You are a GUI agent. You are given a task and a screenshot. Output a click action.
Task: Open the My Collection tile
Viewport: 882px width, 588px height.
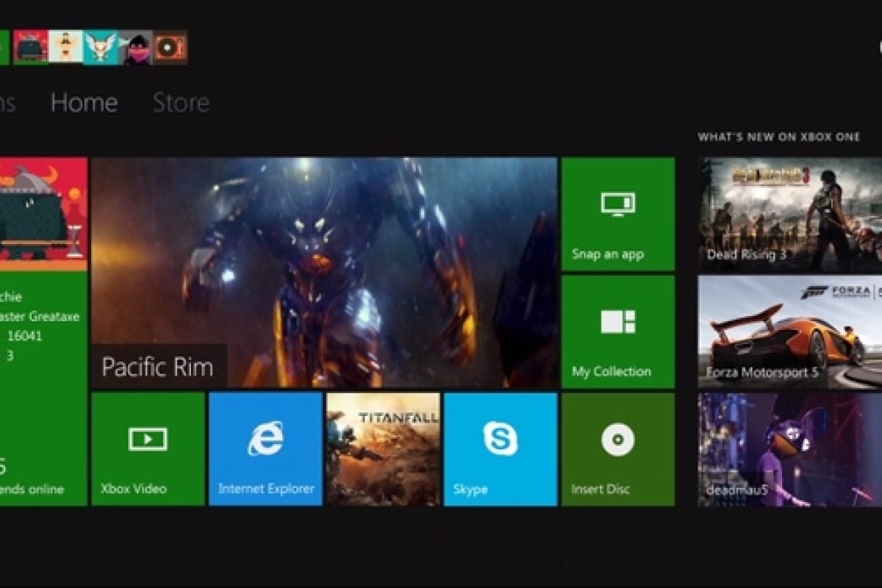(x=617, y=331)
